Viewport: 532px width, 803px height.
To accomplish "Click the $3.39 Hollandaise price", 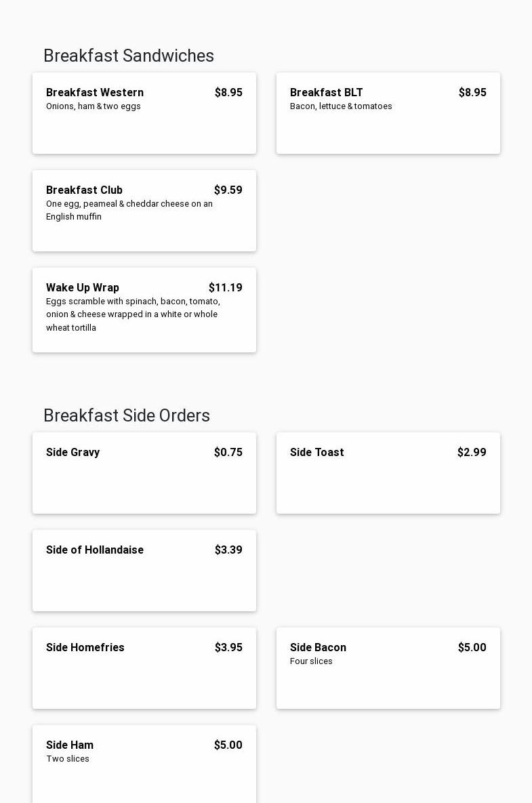I will click(x=228, y=550).
